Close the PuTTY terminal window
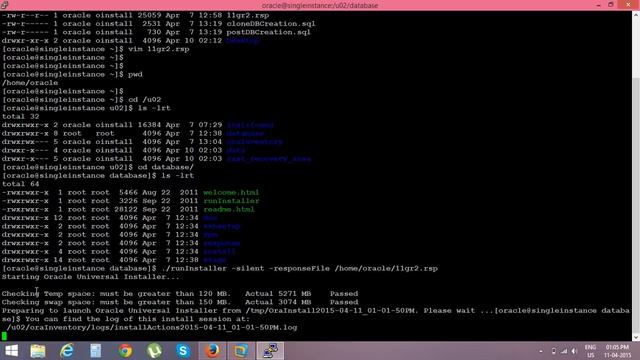The image size is (640, 360). pyautogui.click(x=629, y=5)
